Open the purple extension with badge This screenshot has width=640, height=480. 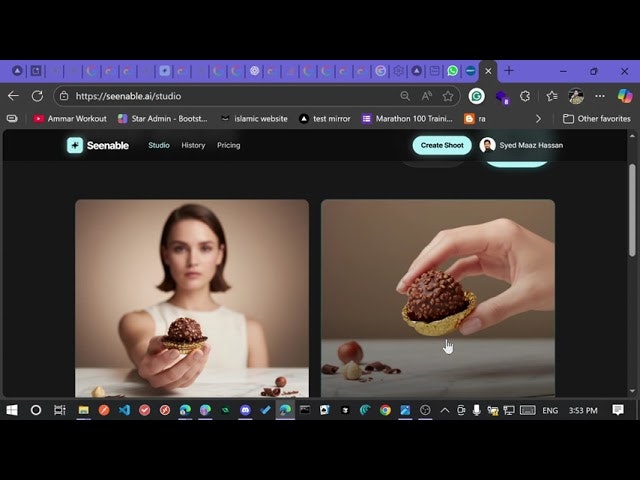[x=502, y=97]
